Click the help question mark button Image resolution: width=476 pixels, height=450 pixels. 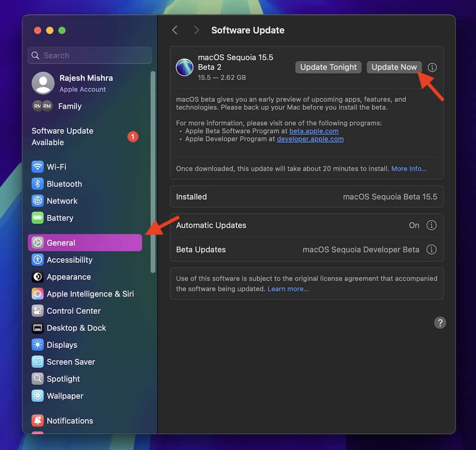[440, 323]
